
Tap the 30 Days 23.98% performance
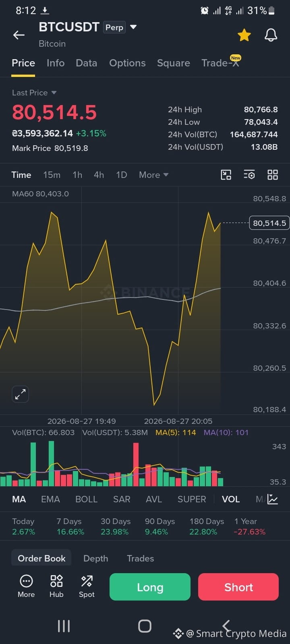pos(116,526)
